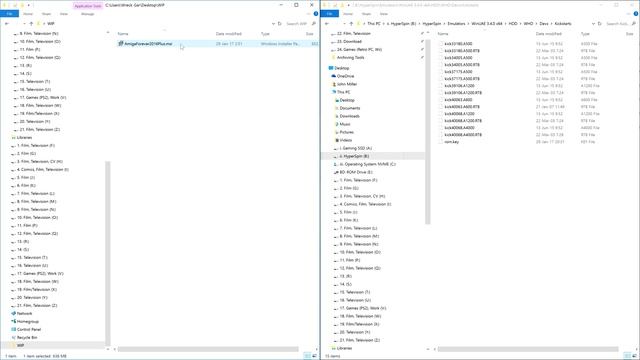Refresh the WIP folder view
The height and width of the screenshot is (360, 640).
[280, 24]
